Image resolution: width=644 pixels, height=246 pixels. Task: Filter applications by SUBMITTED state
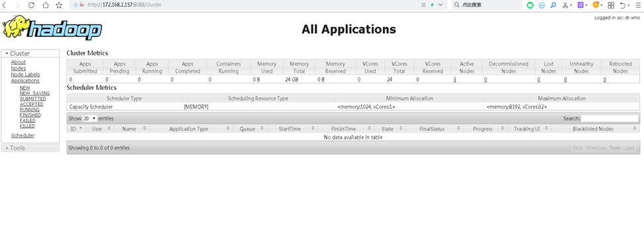tap(33, 99)
